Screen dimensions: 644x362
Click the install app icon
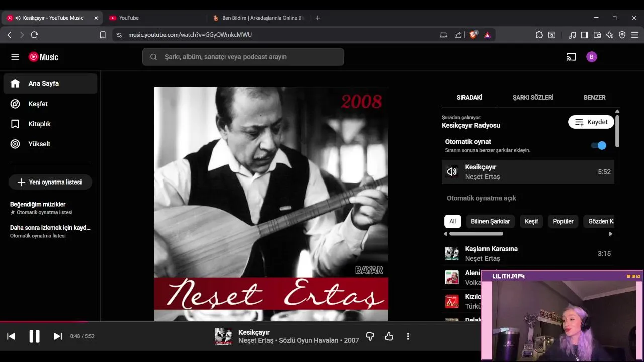tap(443, 35)
